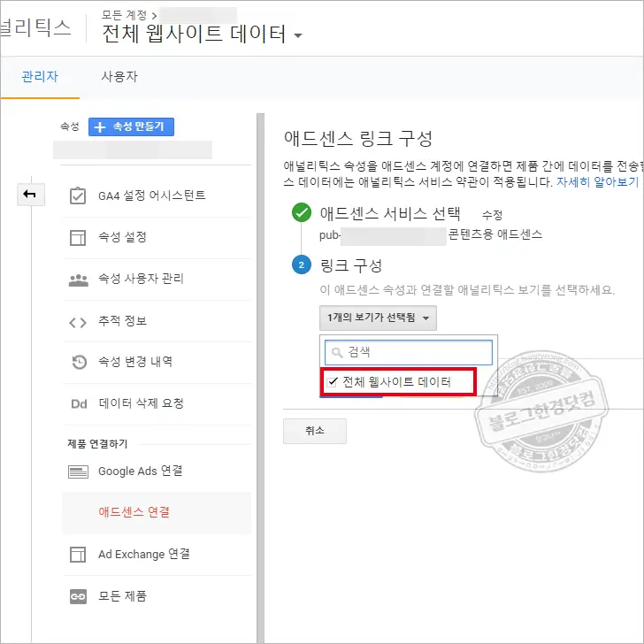Click the 속성 변경 내역 history icon

click(x=79, y=362)
